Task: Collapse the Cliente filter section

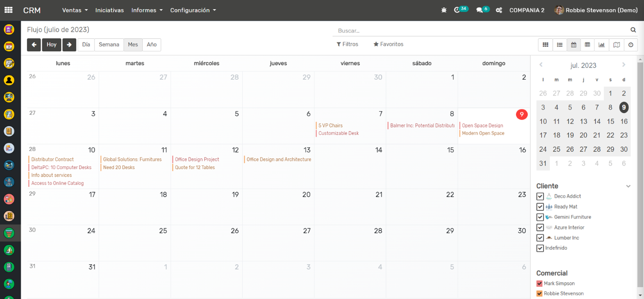Action: (628, 186)
